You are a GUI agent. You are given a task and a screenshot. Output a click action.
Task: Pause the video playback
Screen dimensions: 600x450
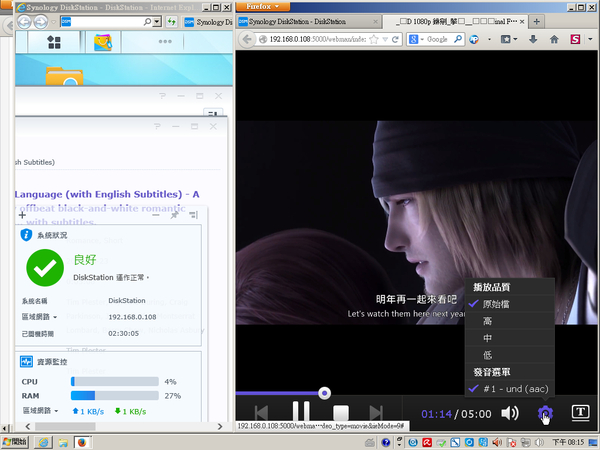300,412
